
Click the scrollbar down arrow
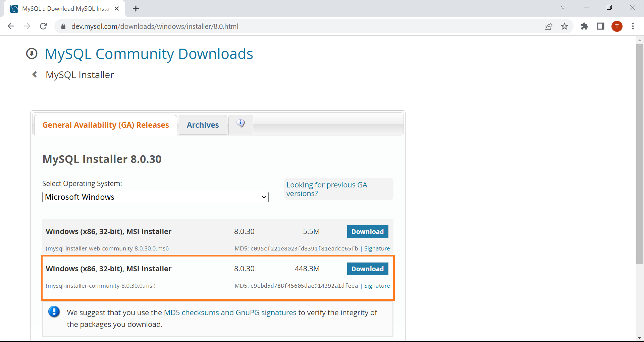point(640,338)
